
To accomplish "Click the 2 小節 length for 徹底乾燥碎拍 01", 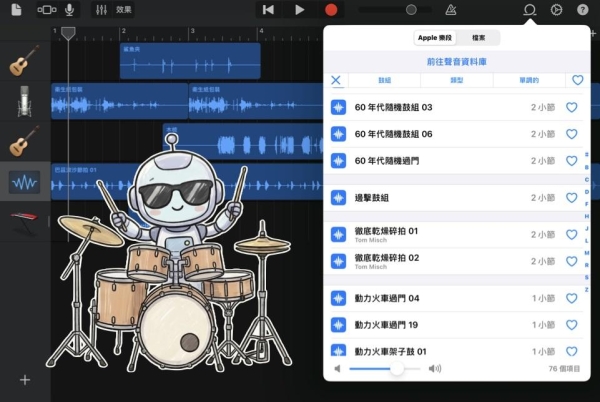I will point(543,234).
